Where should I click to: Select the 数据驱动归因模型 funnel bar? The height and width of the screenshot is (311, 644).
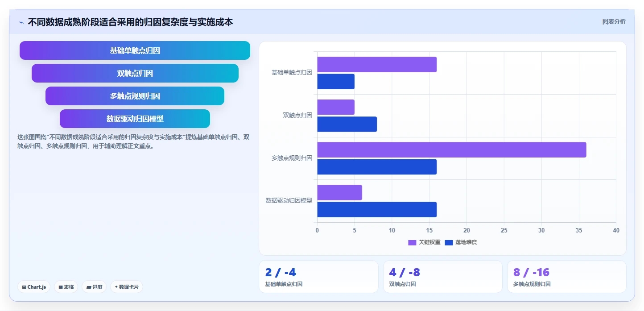click(x=135, y=119)
